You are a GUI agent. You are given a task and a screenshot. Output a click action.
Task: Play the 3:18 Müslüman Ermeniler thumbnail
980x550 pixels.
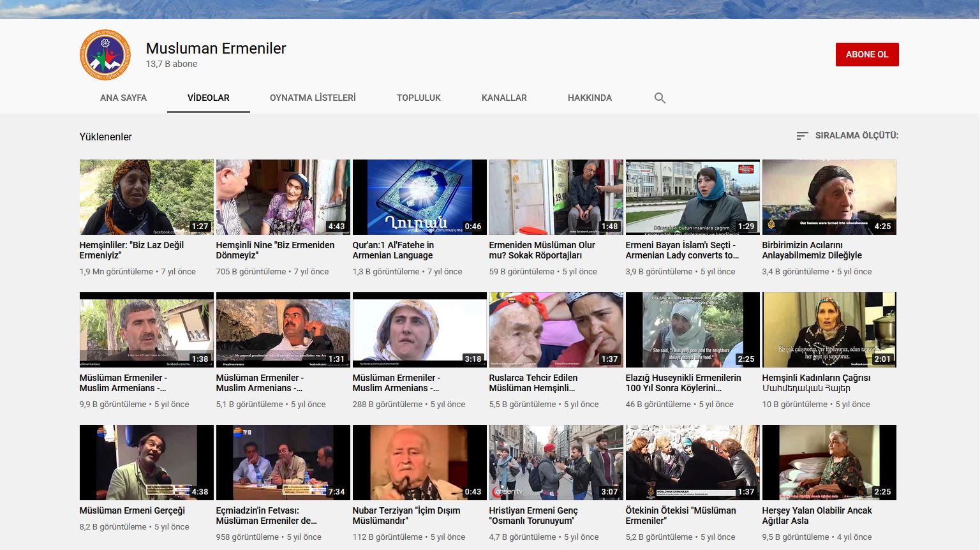(420, 330)
